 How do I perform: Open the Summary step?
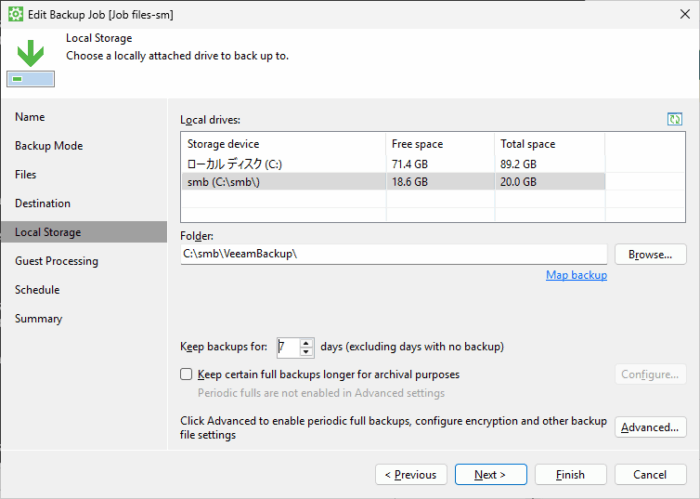(x=38, y=319)
